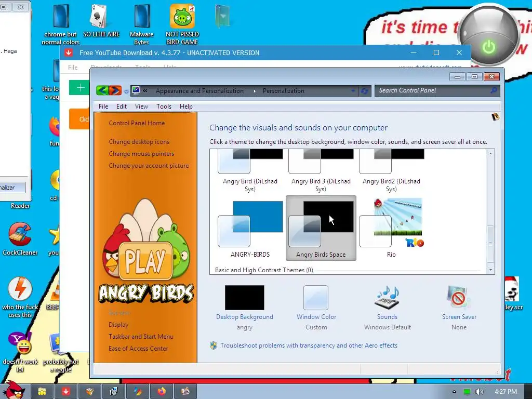Click the orange Forward arrow in Personalization window
532x399 pixels.
pos(115,90)
